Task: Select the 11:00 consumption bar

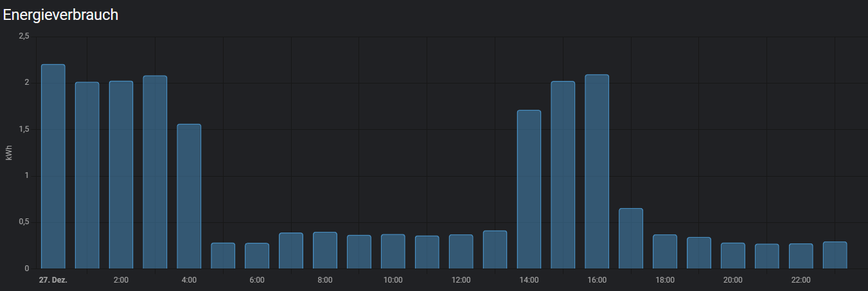Action: click(427, 252)
